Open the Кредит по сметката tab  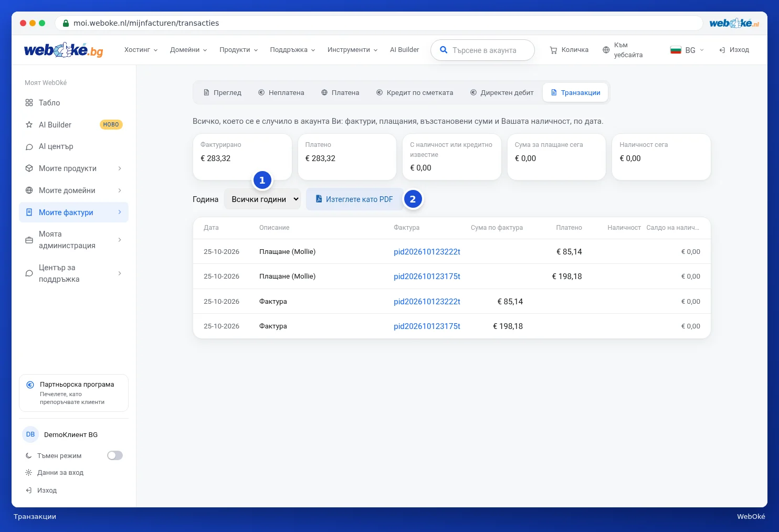[415, 93]
